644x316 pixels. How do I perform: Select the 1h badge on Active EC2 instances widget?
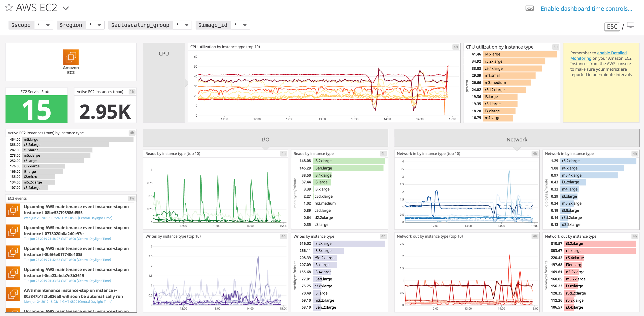click(x=132, y=92)
